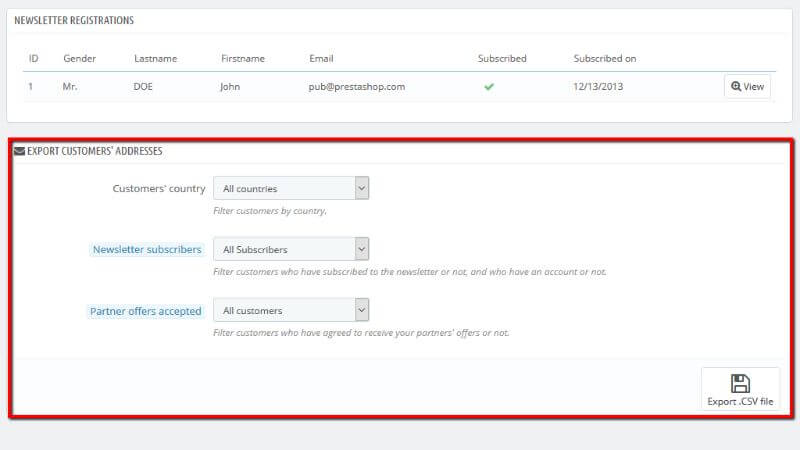Click the ID column header

tap(34, 59)
